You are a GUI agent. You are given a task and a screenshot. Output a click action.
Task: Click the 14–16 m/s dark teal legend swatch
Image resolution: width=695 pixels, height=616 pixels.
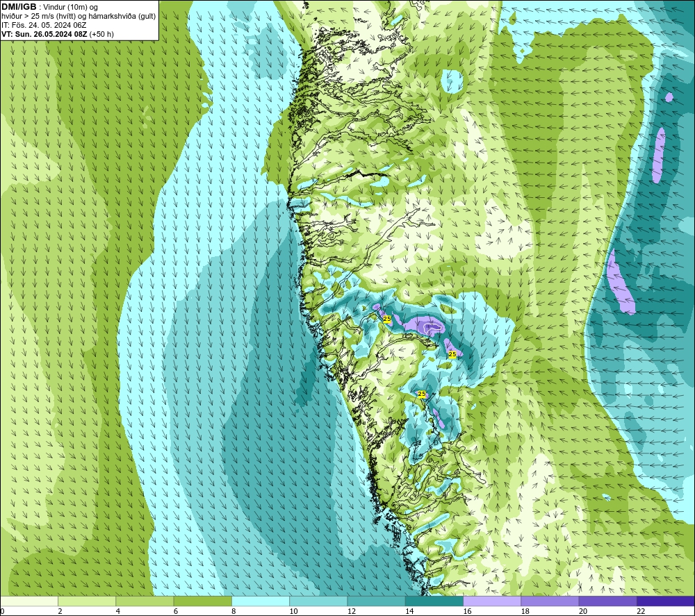tap(434, 601)
